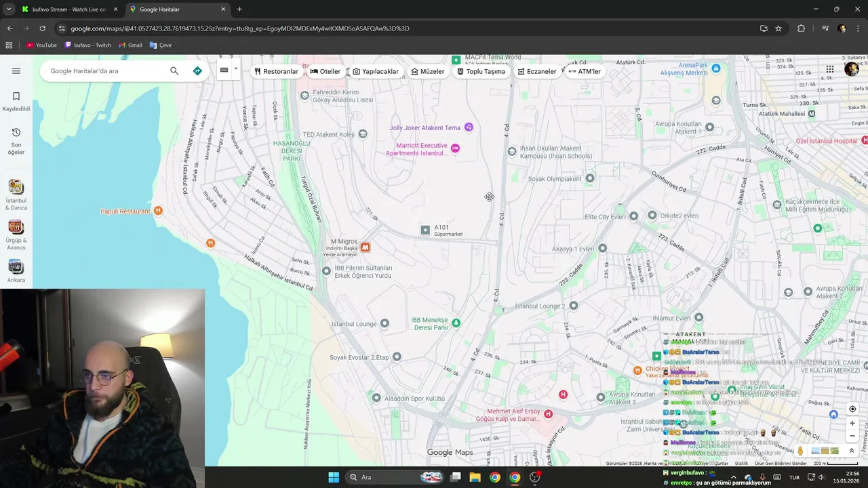Image resolution: width=868 pixels, height=488 pixels.
Task: Filter map by Müzeler
Action: coord(428,71)
